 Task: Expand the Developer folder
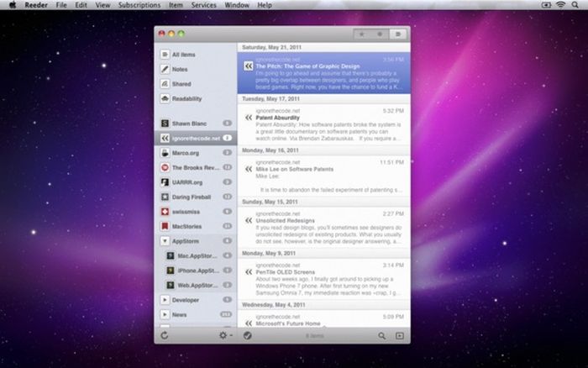click(165, 300)
